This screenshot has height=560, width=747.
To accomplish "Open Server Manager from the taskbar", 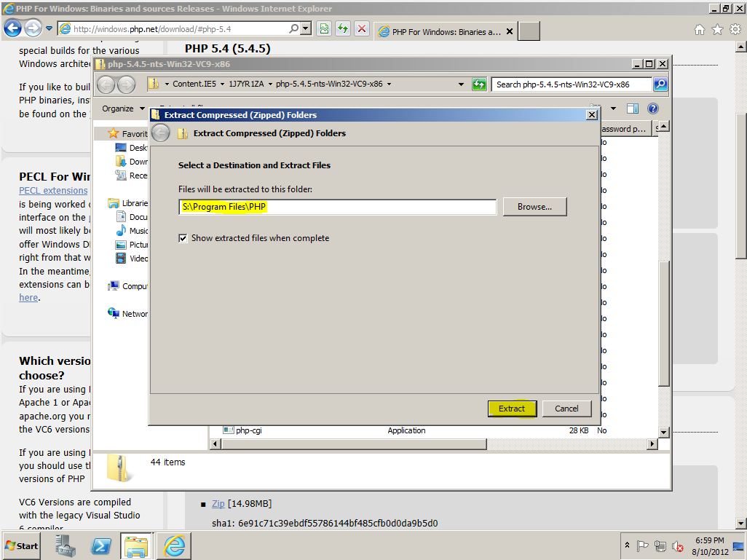I will (x=66, y=545).
